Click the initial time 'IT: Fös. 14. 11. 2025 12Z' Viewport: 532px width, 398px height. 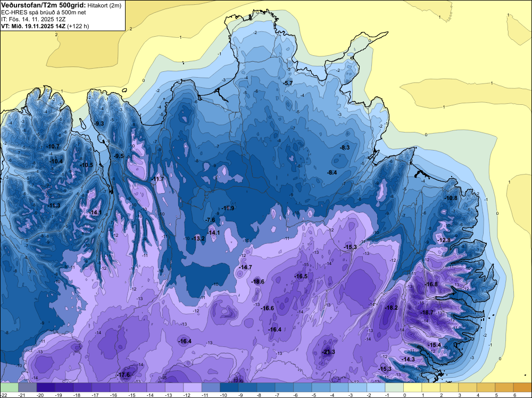(32, 19)
